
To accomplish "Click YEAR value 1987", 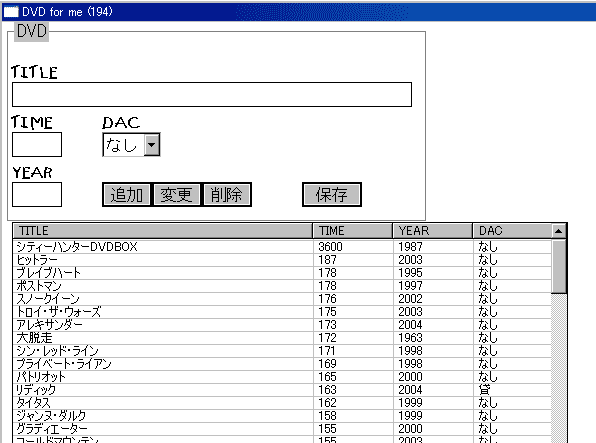I will (x=410, y=247).
